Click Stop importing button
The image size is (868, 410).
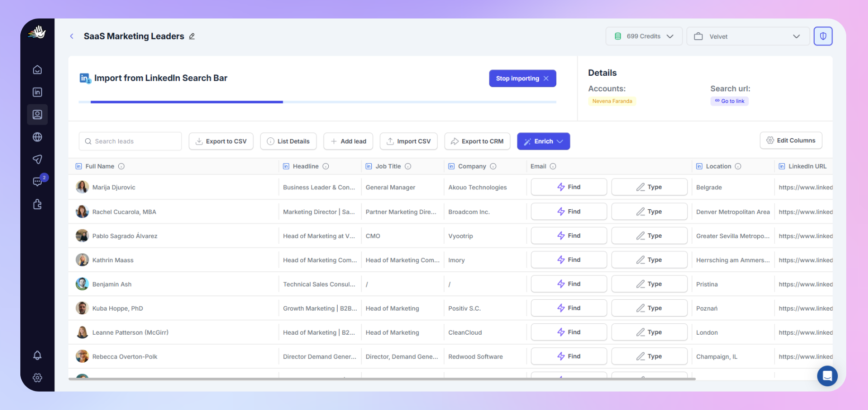(x=523, y=79)
